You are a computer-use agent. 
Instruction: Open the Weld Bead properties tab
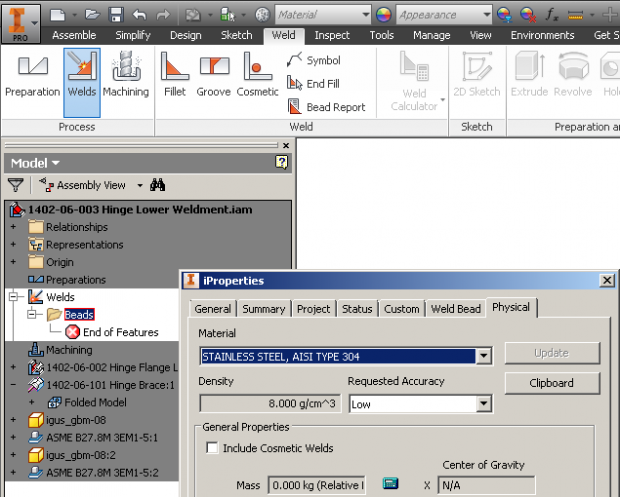pyautogui.click(x=455, y=309)
